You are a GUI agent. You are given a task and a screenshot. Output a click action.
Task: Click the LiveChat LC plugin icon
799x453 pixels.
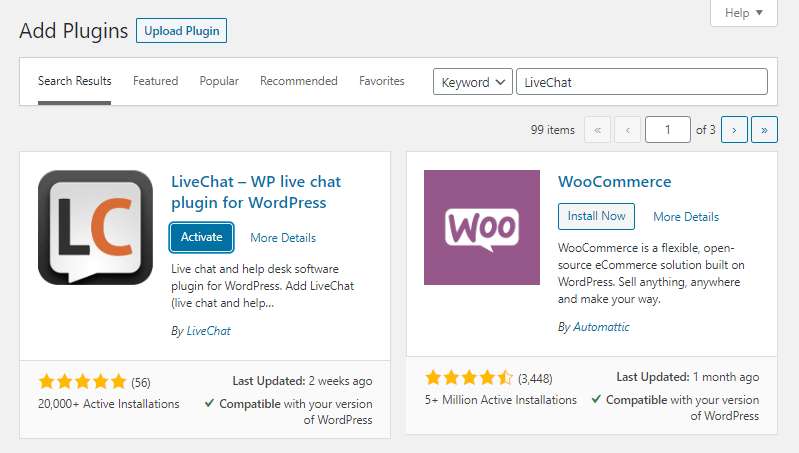[95, 227]
